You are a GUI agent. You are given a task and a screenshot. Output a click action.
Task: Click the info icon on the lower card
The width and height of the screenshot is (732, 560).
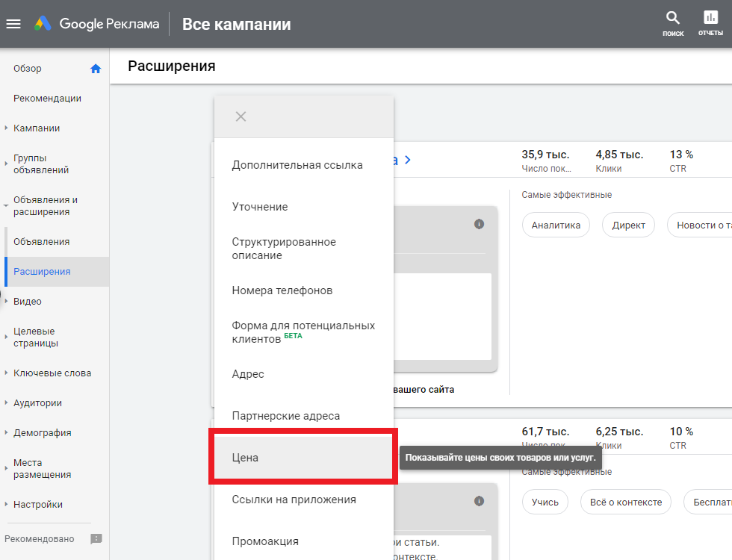tap(480, 501)
